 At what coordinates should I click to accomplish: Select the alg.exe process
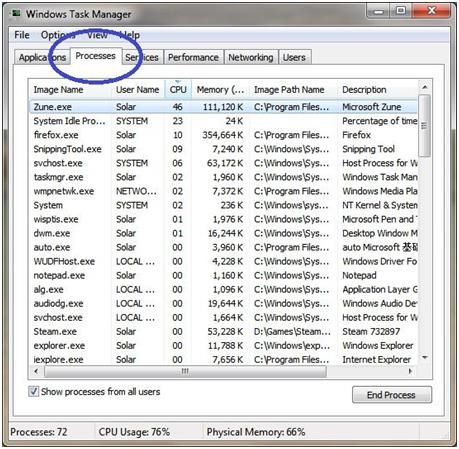click(x=223, y=290)
